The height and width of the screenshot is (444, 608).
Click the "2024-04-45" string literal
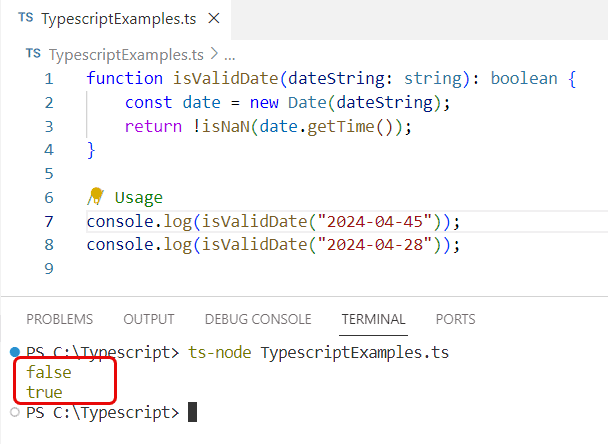(374, 222)
